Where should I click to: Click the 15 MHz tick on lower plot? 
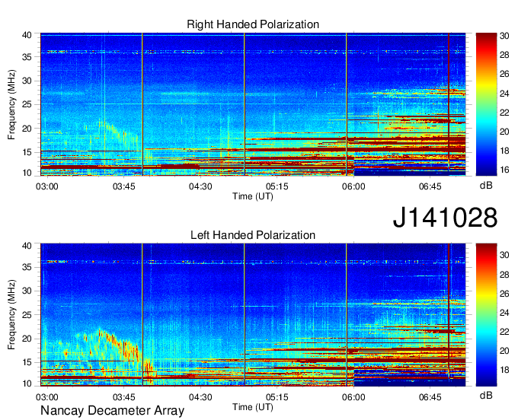(27, 363)
